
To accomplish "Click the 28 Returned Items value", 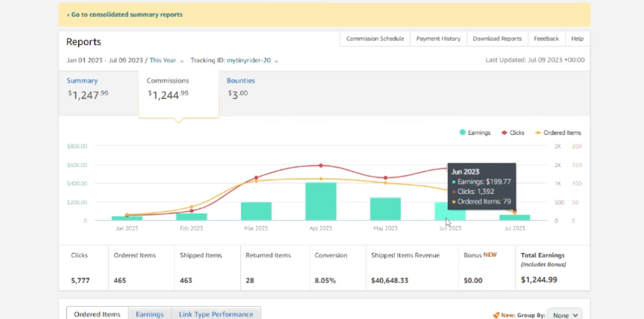I will (x=250, y=281).
